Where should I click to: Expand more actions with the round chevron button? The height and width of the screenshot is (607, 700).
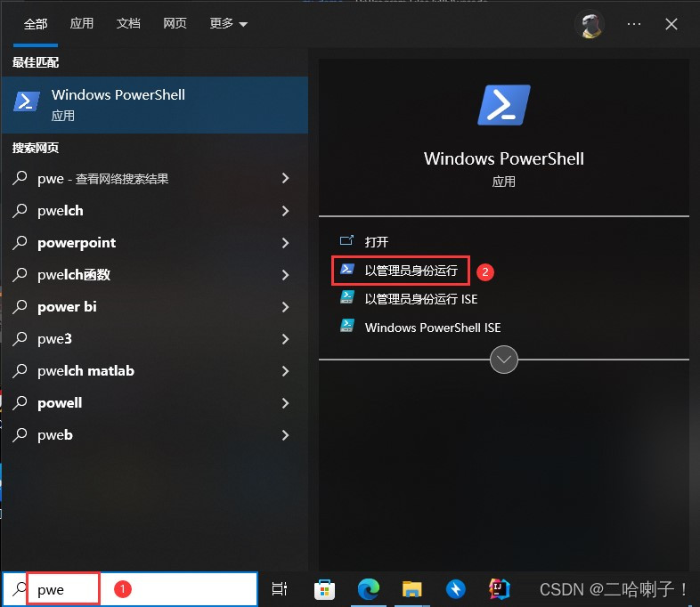[503, 360]
